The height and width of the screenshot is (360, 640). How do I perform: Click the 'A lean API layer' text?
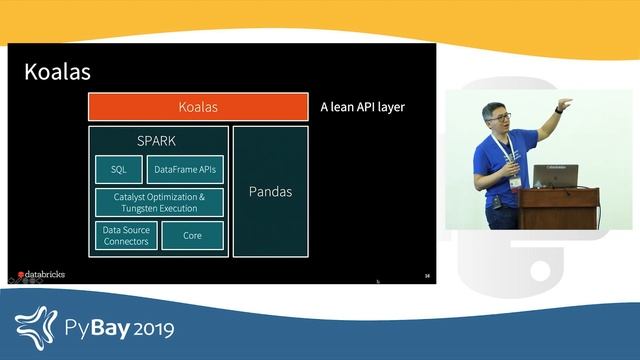pos(362,107)
